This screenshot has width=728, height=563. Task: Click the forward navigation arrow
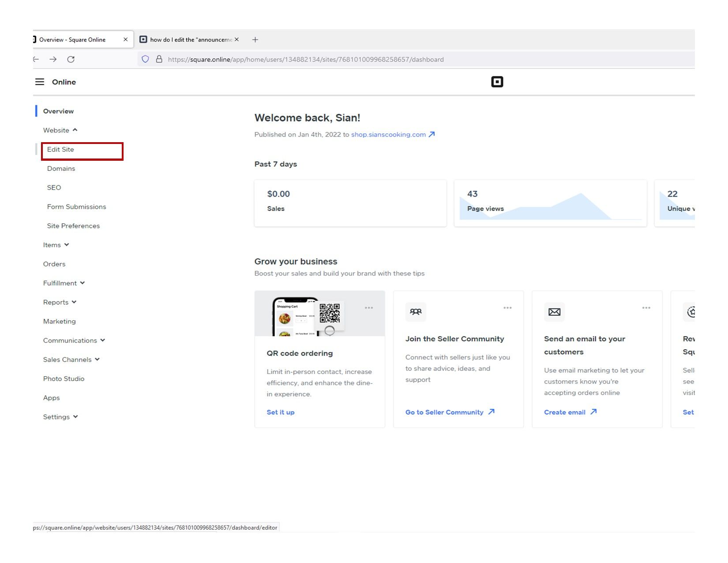click(x=53, y=59)
